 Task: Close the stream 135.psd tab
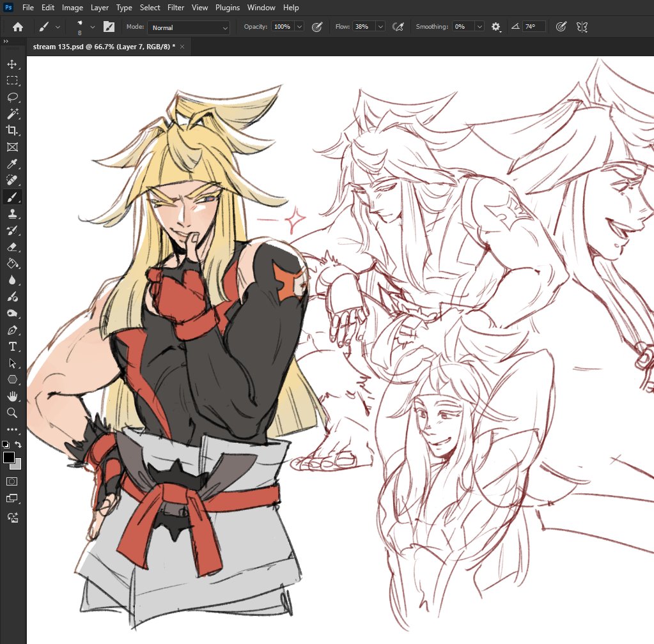pyautogui.click(x=182, y=47)
